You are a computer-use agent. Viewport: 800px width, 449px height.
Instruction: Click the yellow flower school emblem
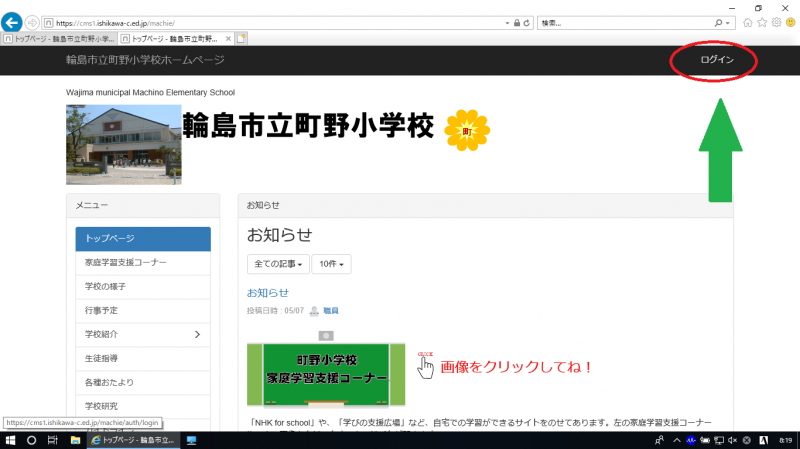467,129
